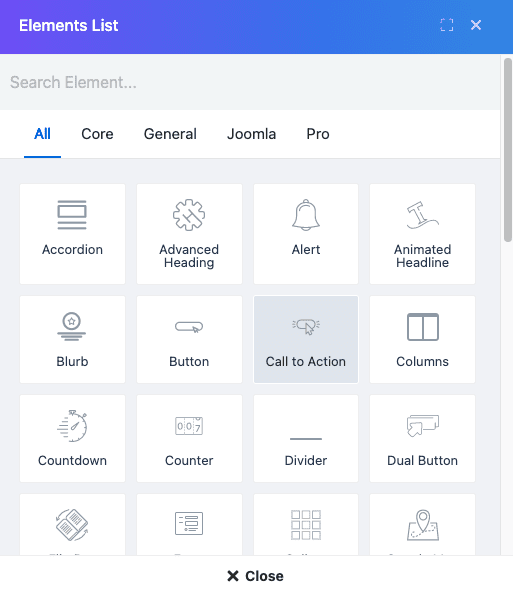The image size is (513, 595).
Task: Switch to the Pro tab
Action: click(x=318, y=134)
